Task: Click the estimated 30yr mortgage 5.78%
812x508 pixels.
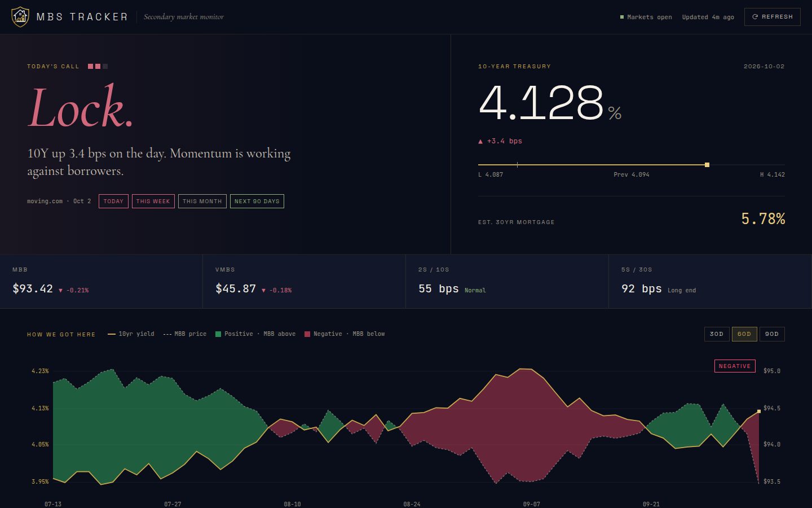Action: [x=763, y=219]
